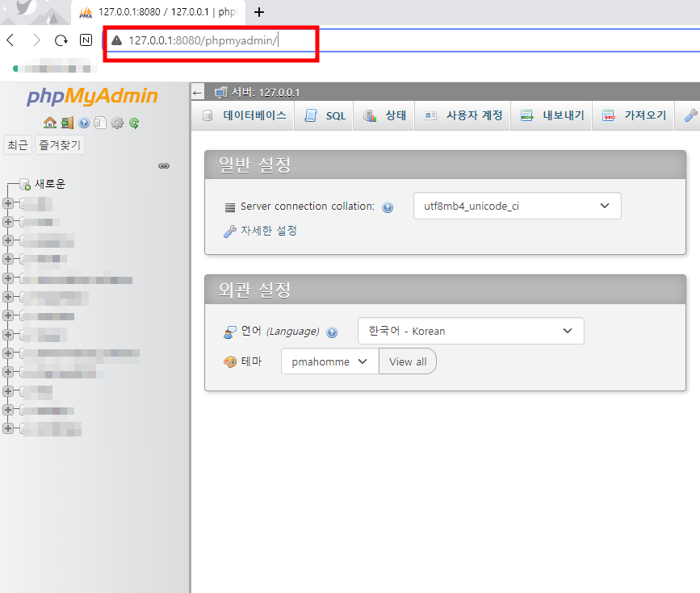700x593 pixels.
Task: Open the 상태 tab
Action: coord(385,115)
